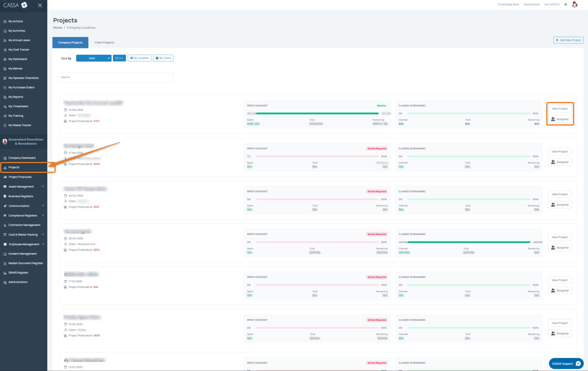
Task: Click the Add New Project button
Action: pyautogui.click(x=568, y=40)
